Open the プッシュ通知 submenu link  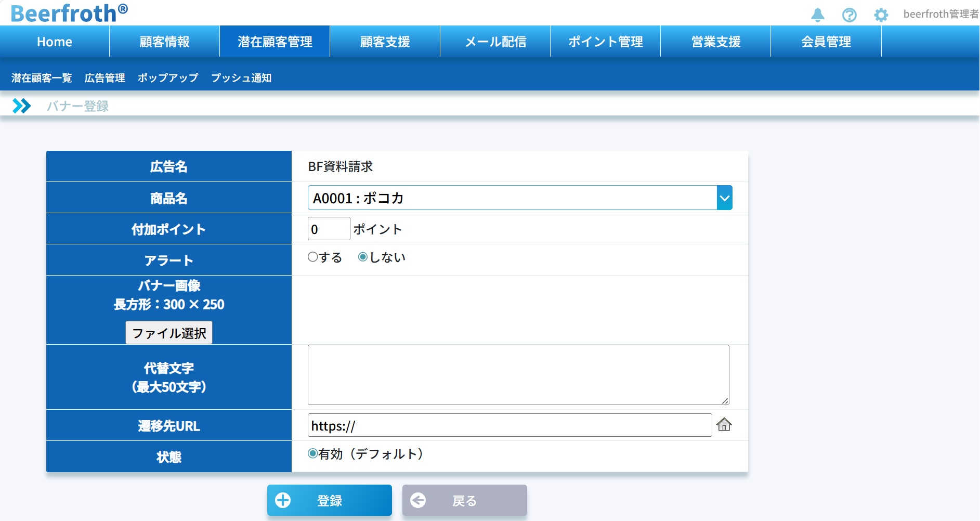[x=241, y=78]
